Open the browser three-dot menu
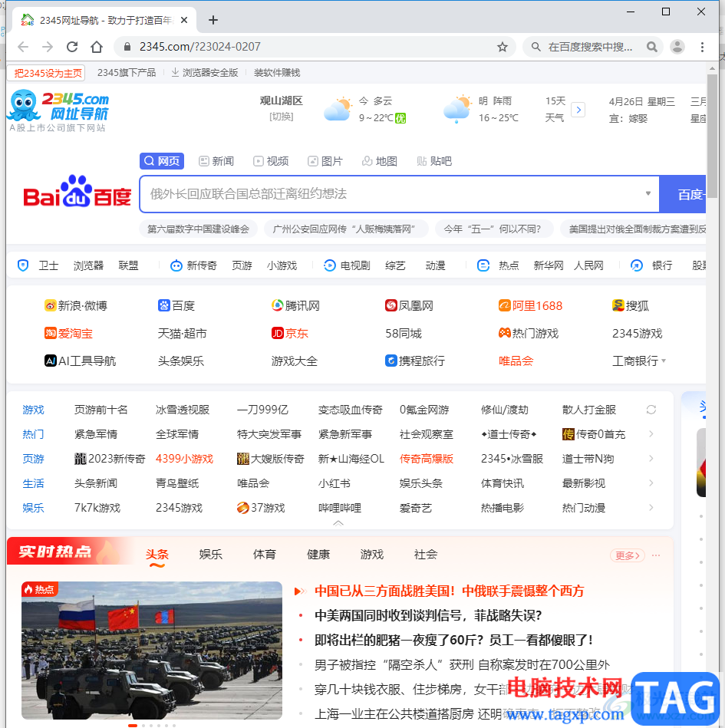The height and width of the screenshot is (728, 725). coord(702,47)
